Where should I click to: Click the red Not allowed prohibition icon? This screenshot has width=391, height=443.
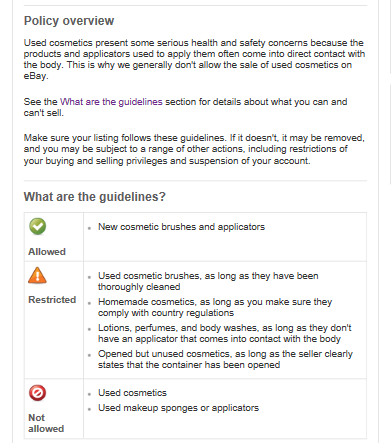coord(37,393)
